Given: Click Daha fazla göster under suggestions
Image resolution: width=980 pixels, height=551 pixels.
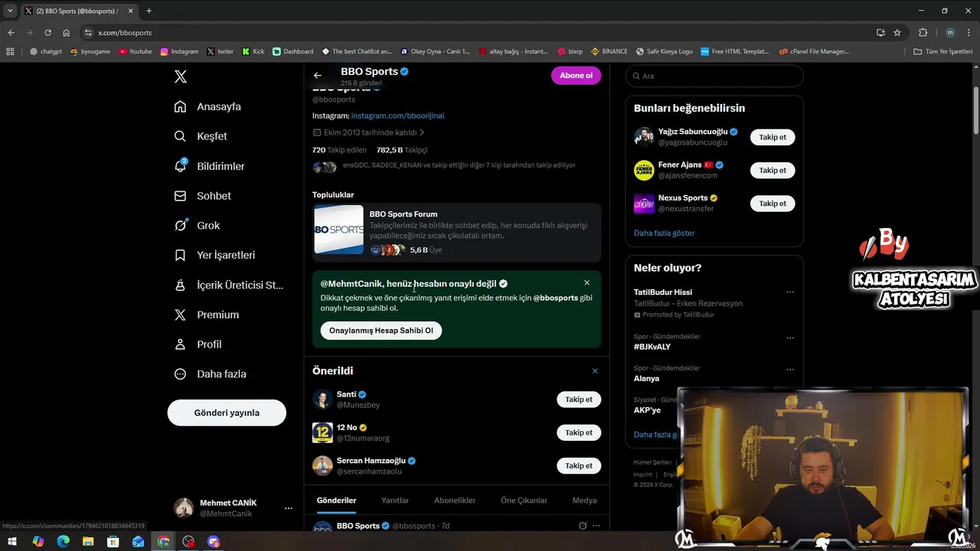Looking at the screenshot, I should click(x=665, y=233).
